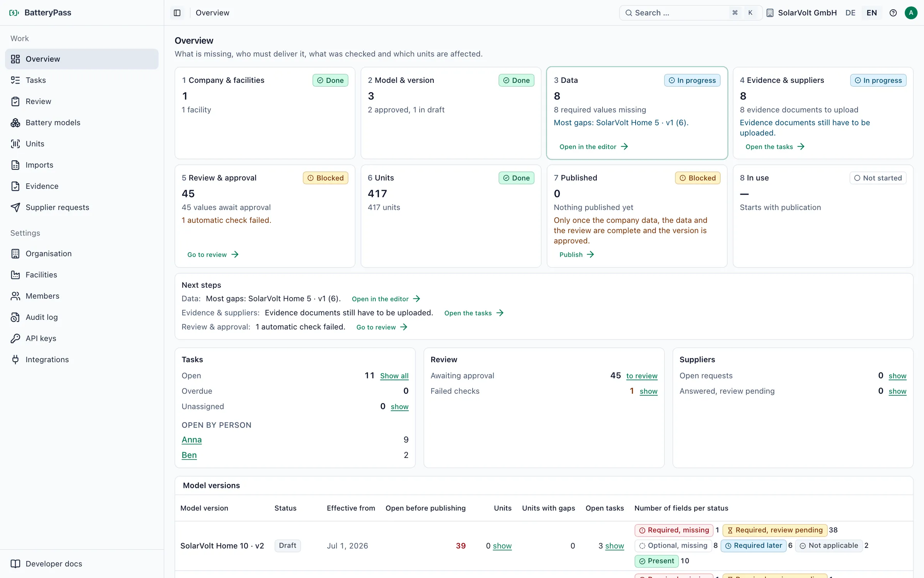Click Show all next to Open tasks
The image size is (924, 578).
tap(394, 376)
